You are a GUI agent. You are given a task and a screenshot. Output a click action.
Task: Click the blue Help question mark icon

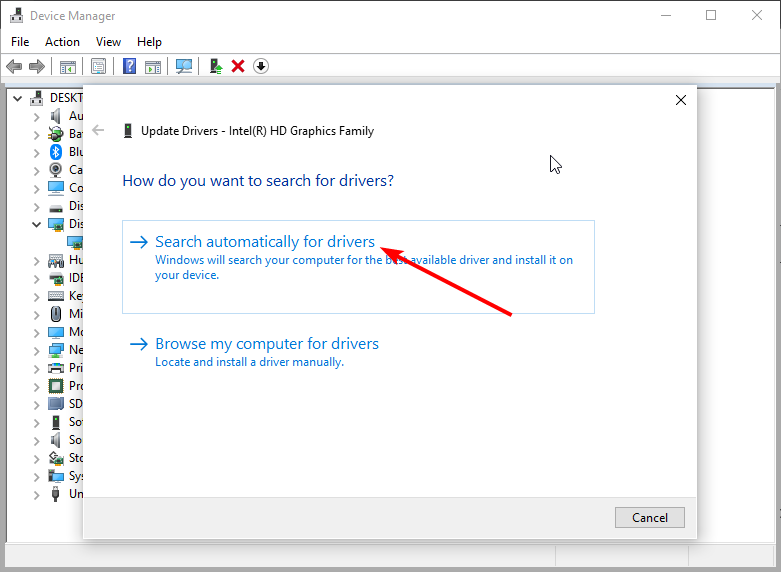point(130,66)
